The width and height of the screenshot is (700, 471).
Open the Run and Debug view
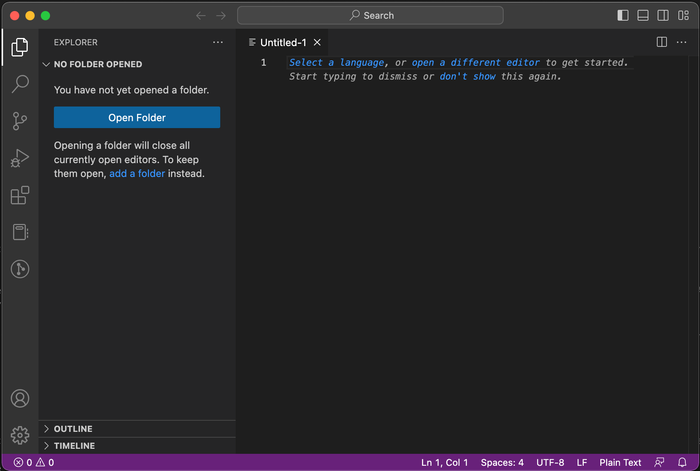click(x=19, y=158)
